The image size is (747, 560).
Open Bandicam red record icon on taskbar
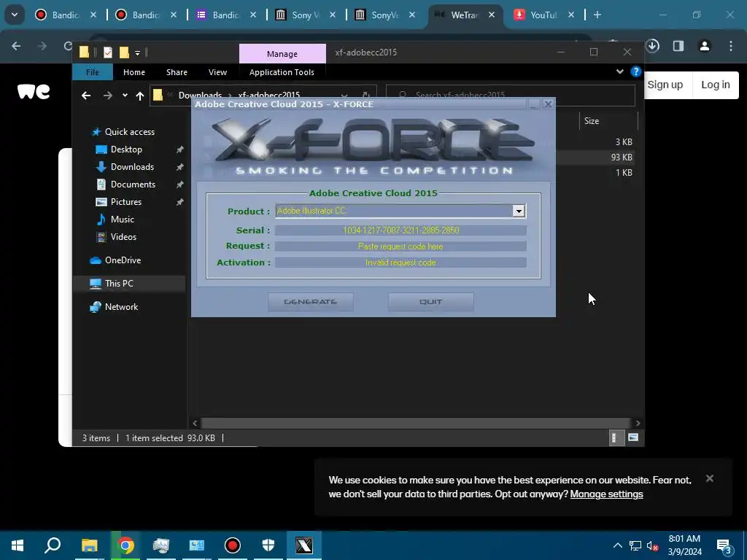click(233, 545)
